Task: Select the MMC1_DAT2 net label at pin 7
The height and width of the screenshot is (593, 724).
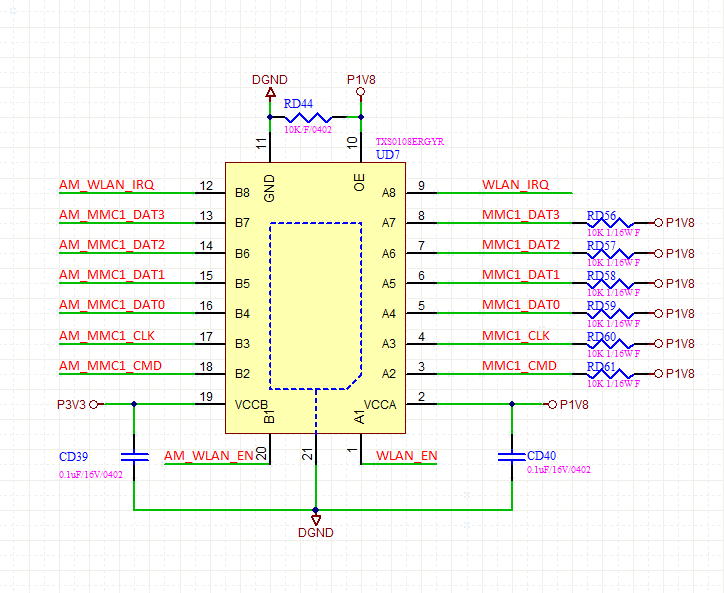Action: pyautogui.click(x=521, y=245)
